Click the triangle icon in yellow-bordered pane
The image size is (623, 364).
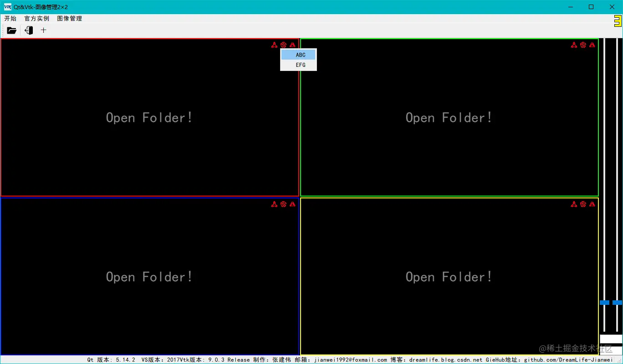592,204
